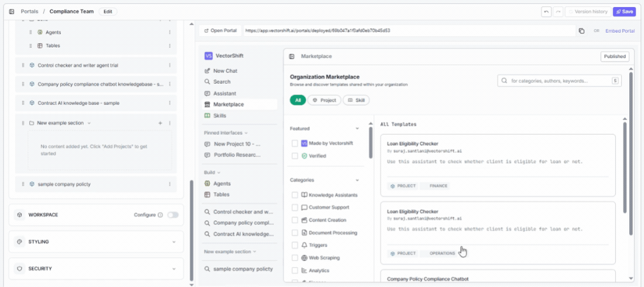This screenshot has width=644, height=287.
Task: Open options menu for Contract AI knowledge base - sample
Action: (170, 103)
